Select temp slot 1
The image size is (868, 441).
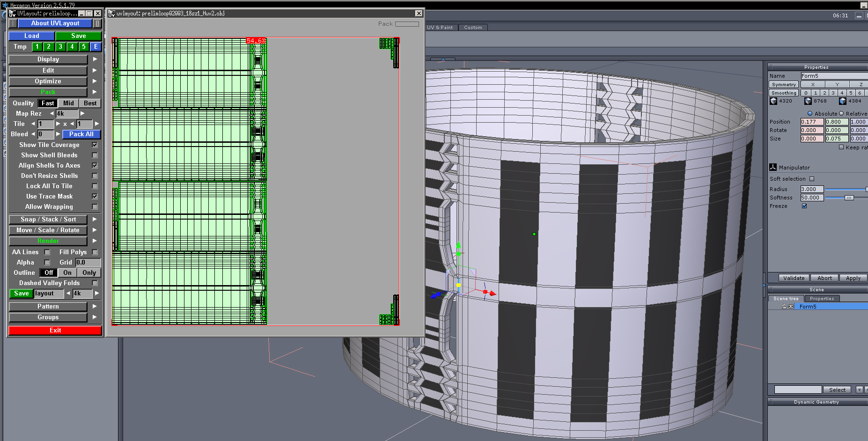[x=37, y=47]
